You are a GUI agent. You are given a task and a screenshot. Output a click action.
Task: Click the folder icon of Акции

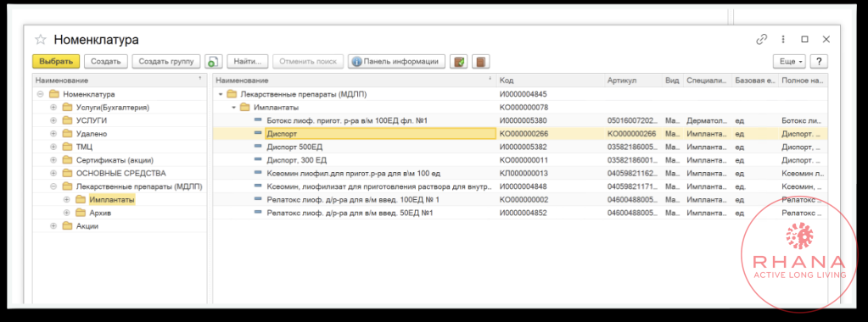click(68, 225)
